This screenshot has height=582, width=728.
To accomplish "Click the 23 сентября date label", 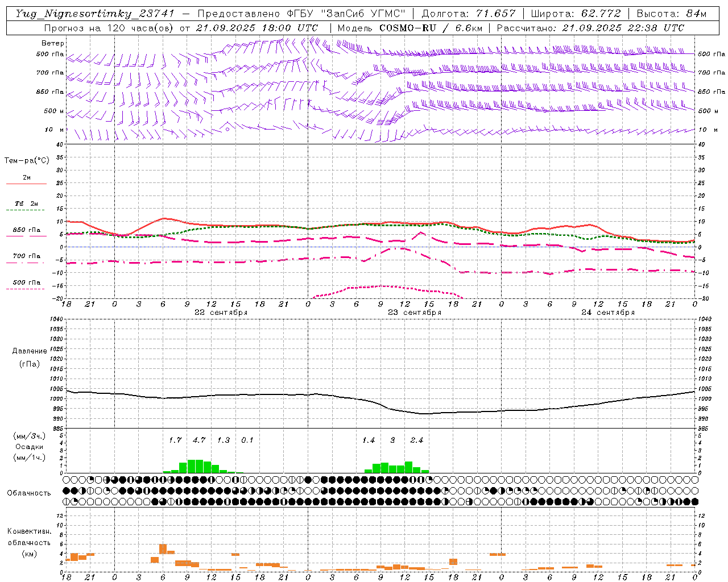I will (415, 313).
